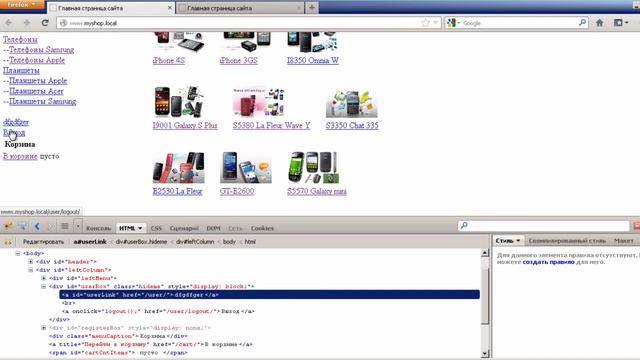
Task: Switch to Firebug Сценарий tab
Action: [184, 228]
